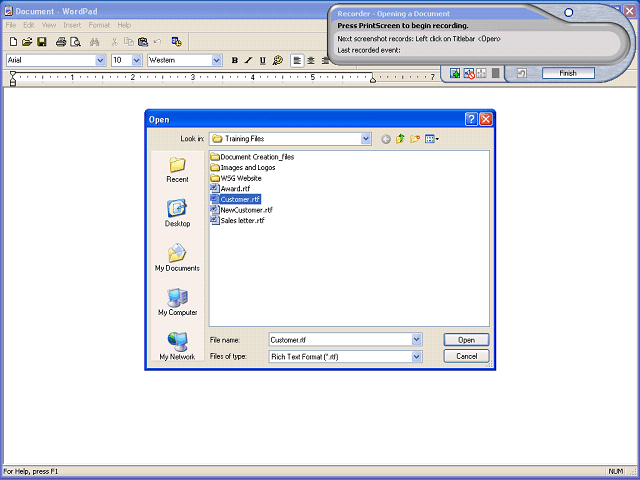
Task: Click the My Computer places icon
Action: pyautogui.click(x=178, y=302)
